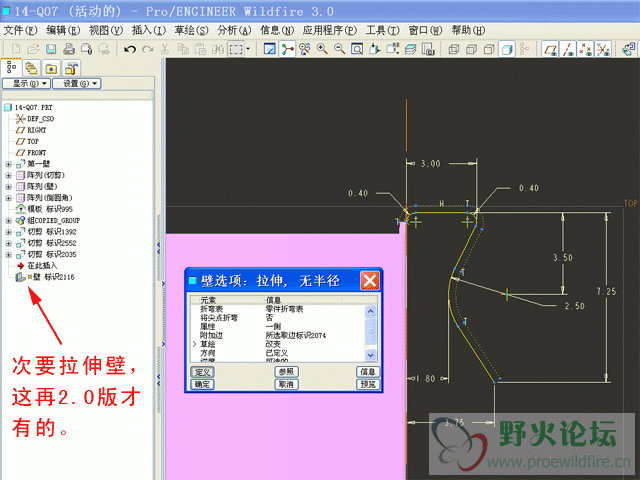
Task: Open the 视图 menu
Action: click(x=106, y=30)
